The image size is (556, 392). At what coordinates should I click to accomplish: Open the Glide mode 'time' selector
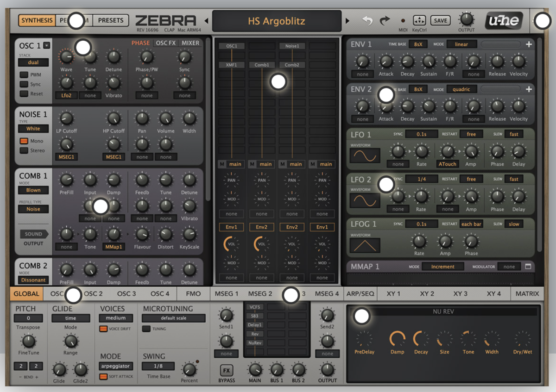click(70, 318)
